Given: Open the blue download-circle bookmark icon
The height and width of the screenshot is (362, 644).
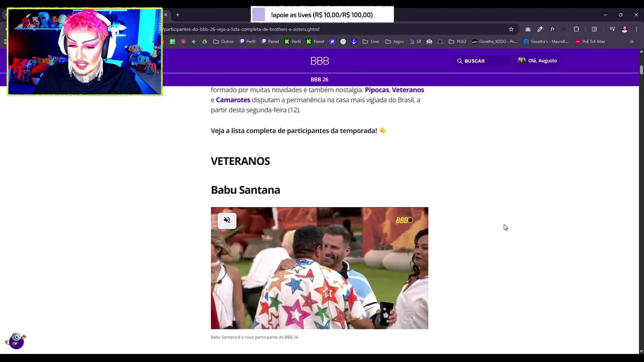Looking at the screenshot, I should (354, 42).
